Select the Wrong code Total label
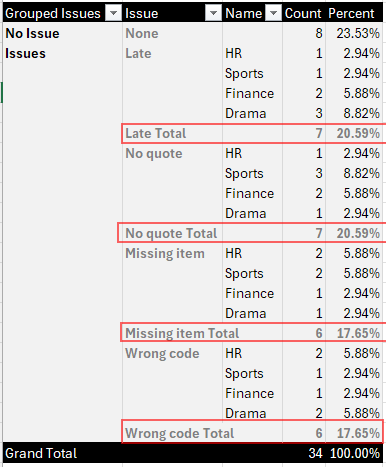The width and height of the screenshot is (386, 467). [x=180, y=433]
